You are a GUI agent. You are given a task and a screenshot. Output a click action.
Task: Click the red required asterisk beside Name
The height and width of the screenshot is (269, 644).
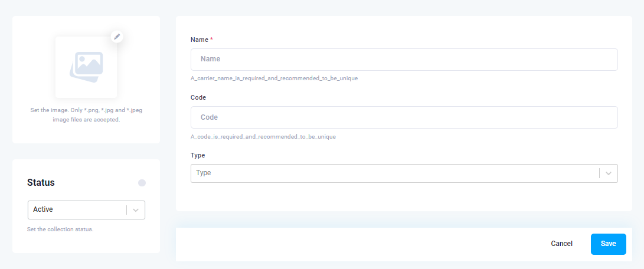[x=211, y=40]
